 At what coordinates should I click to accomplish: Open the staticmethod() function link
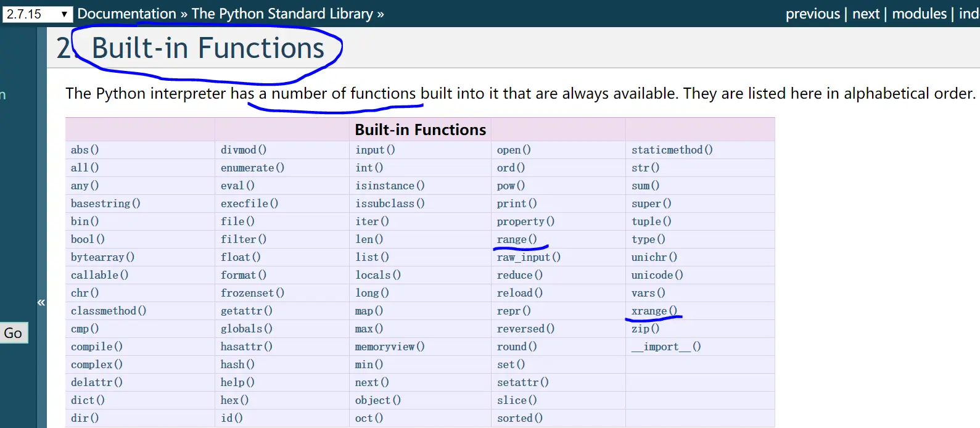(672, 150)
